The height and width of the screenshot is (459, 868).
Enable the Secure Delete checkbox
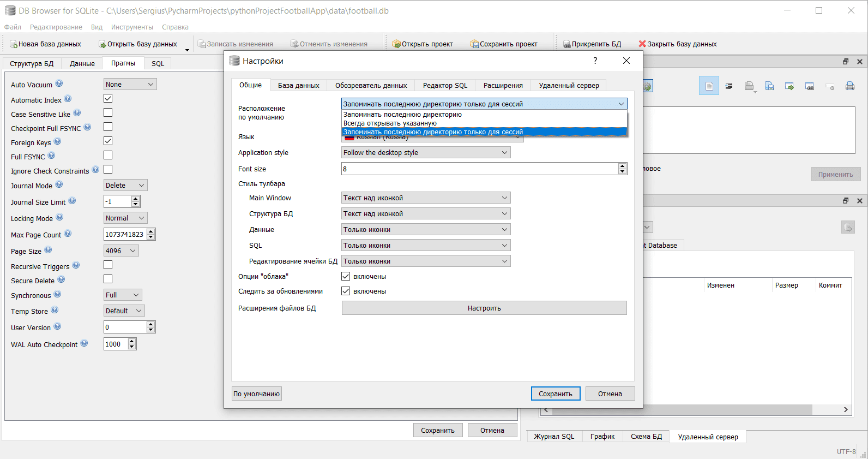(x=108, y=279)
